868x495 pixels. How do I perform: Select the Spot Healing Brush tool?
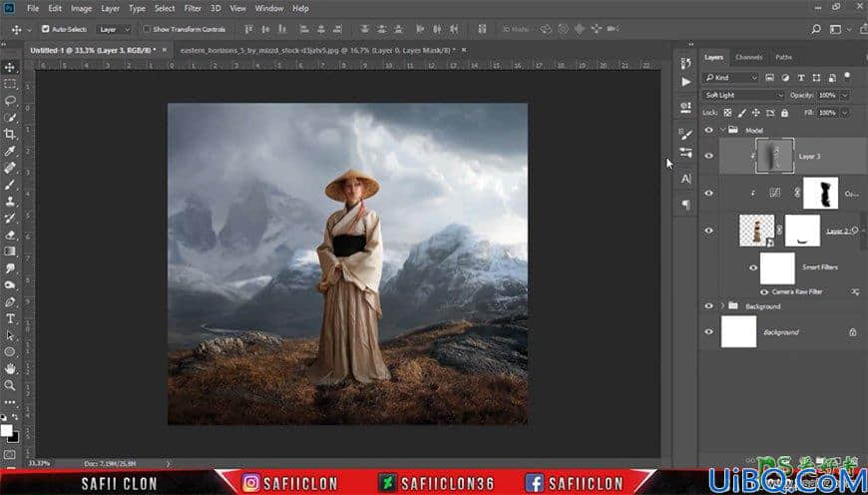click(10, 168)
